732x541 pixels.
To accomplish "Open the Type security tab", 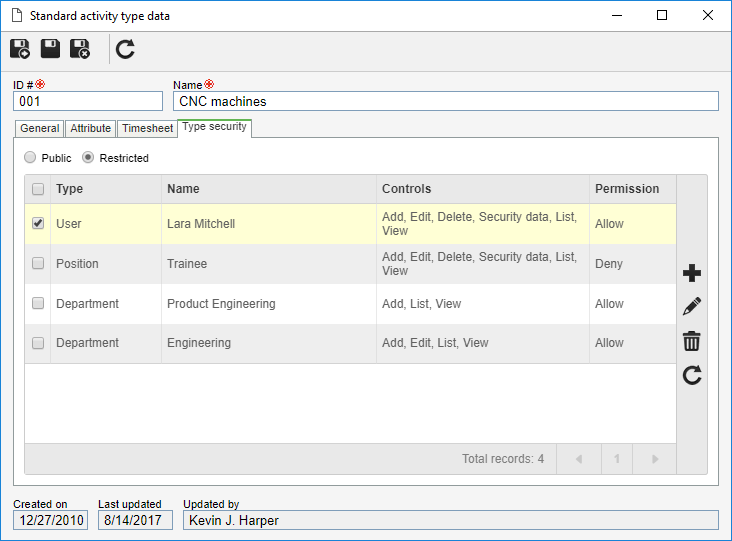I will 214,127.
